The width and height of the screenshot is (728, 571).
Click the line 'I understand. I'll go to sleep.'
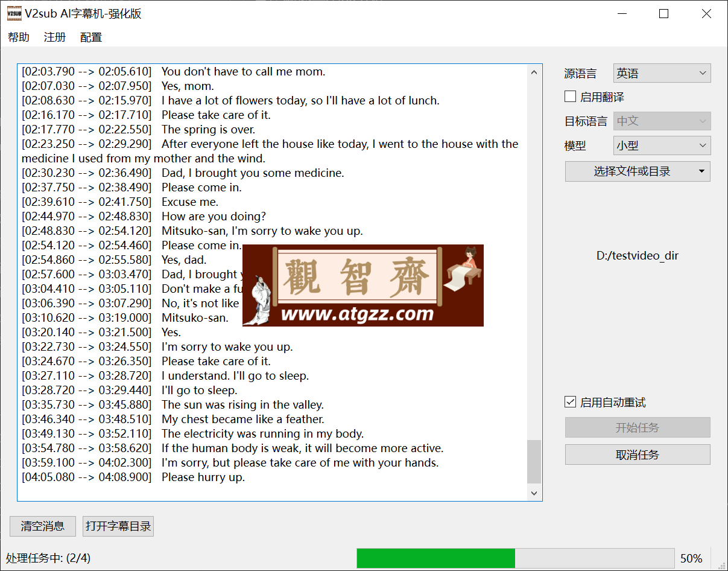235,375
